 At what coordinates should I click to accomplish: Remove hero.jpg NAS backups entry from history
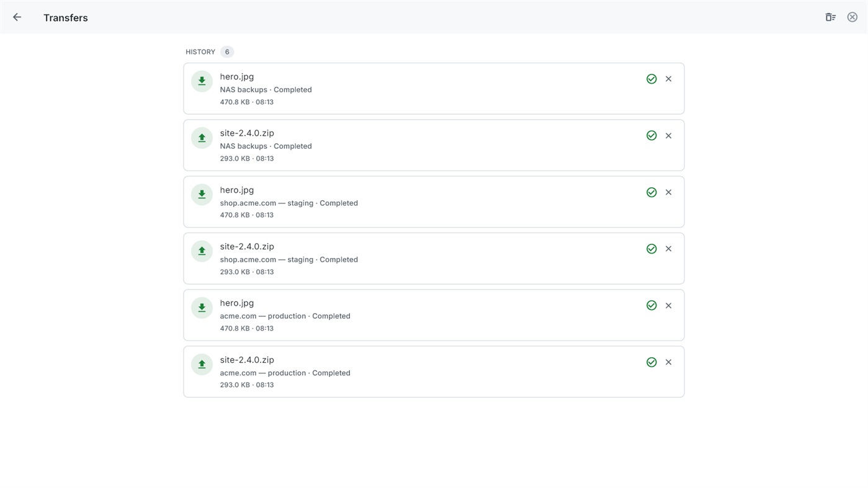click(668, 79)
